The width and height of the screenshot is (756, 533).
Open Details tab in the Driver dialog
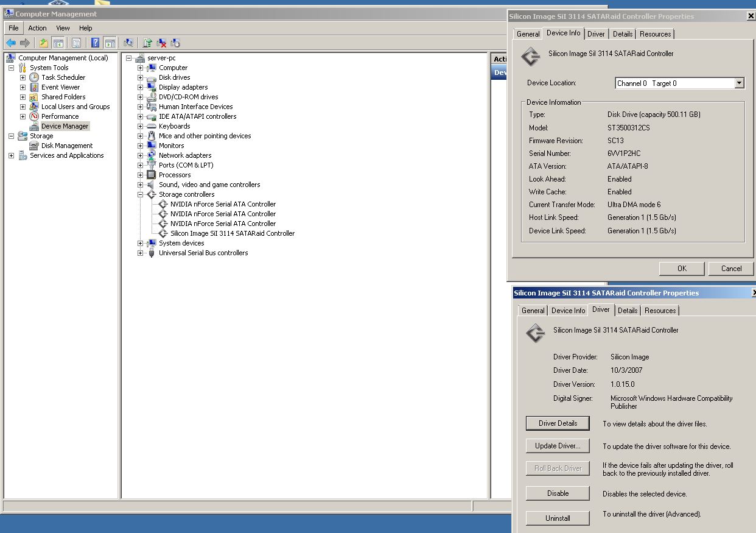click(628, 311)
